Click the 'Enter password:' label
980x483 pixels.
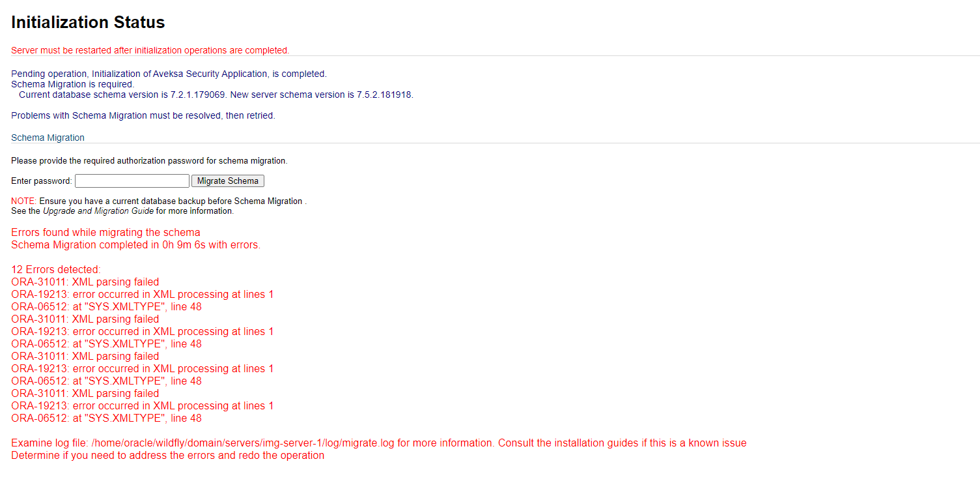(x=41, y=181)
